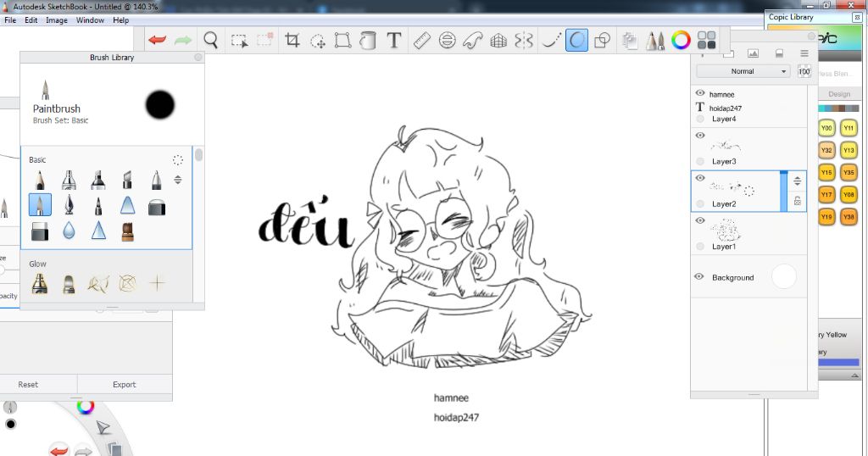Choose the Inking Pen brush
The width and height of the screenshot is (868, 456).
point(69,205)
